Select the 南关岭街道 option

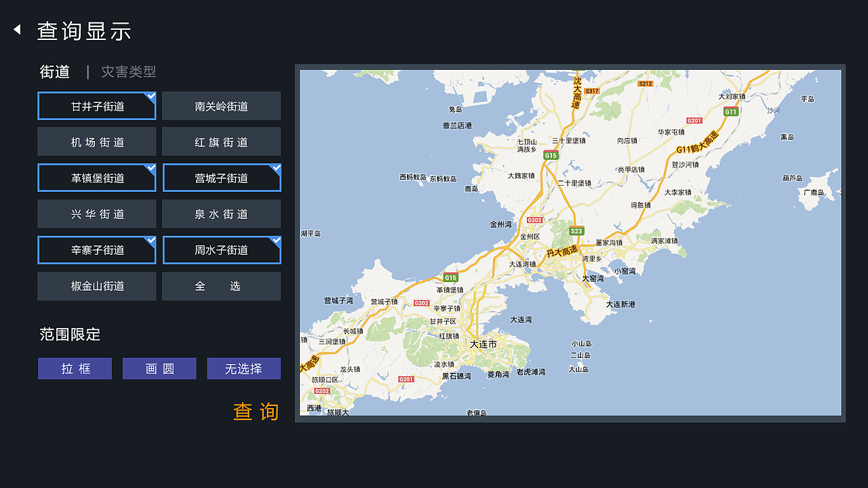pos(222,106)
